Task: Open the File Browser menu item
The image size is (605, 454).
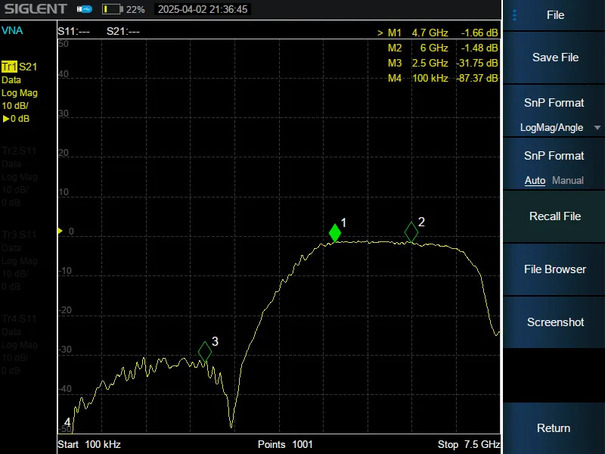Action: tap(554, 269)
